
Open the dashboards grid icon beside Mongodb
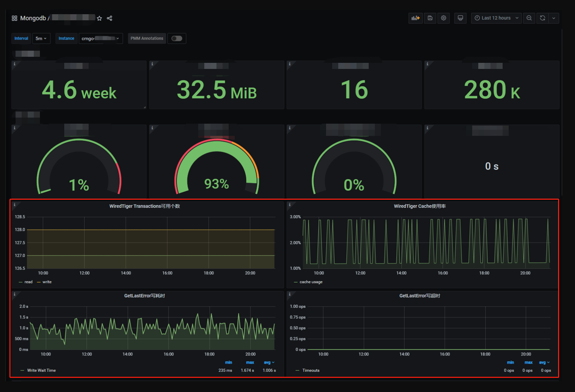click(x=15, y=18)
